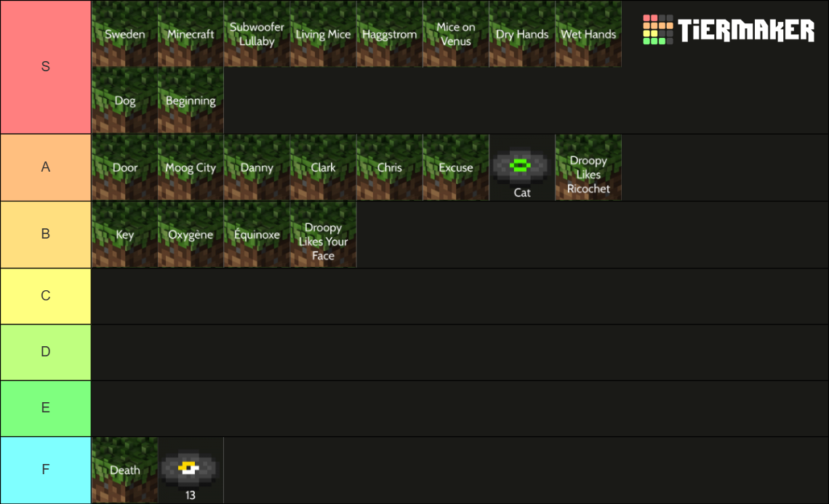829x504 pixels.
Task: Click the orange A tier label
Action: pos(46,168)
